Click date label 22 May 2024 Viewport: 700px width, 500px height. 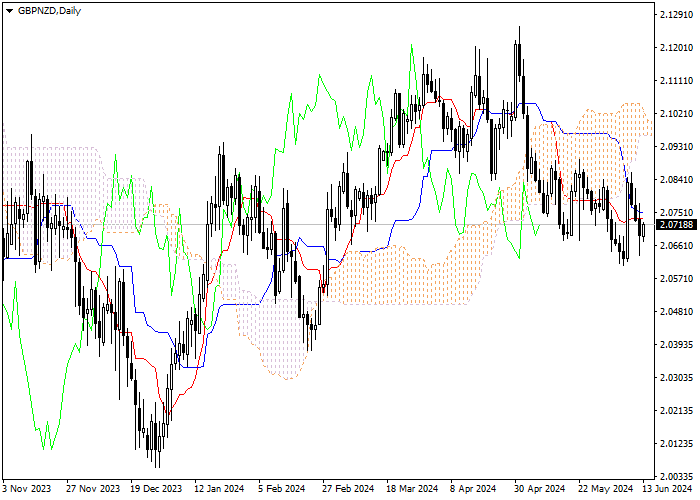click(x=606, y=489)
